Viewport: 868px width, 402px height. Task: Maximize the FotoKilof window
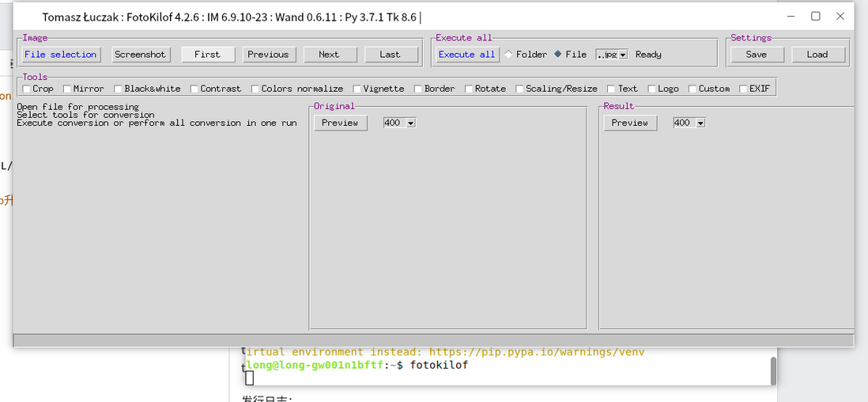(815, 17)
